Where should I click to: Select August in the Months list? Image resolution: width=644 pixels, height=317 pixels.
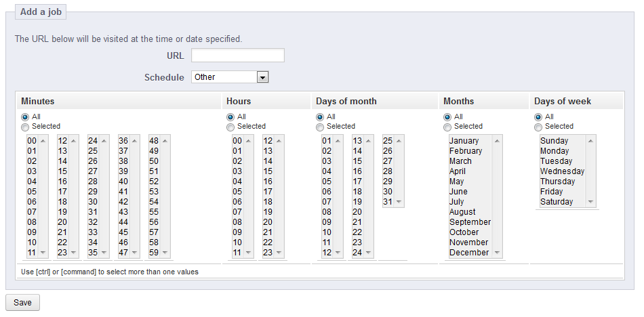tap(462, 212)
